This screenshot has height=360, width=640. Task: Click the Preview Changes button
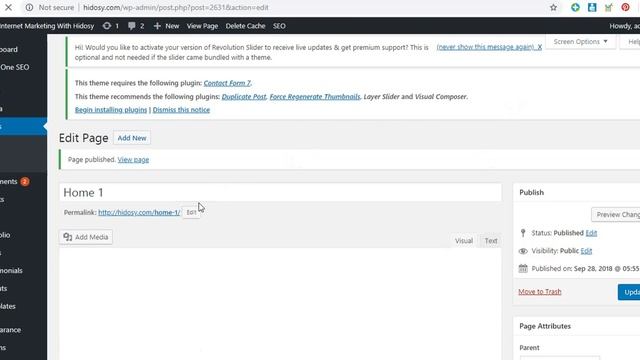pos(616,215)
